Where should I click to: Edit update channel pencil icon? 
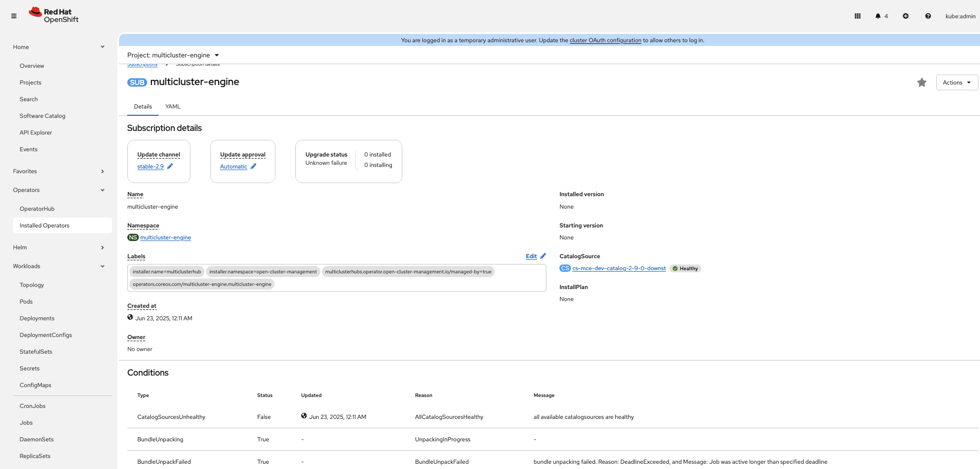(170, 166)
